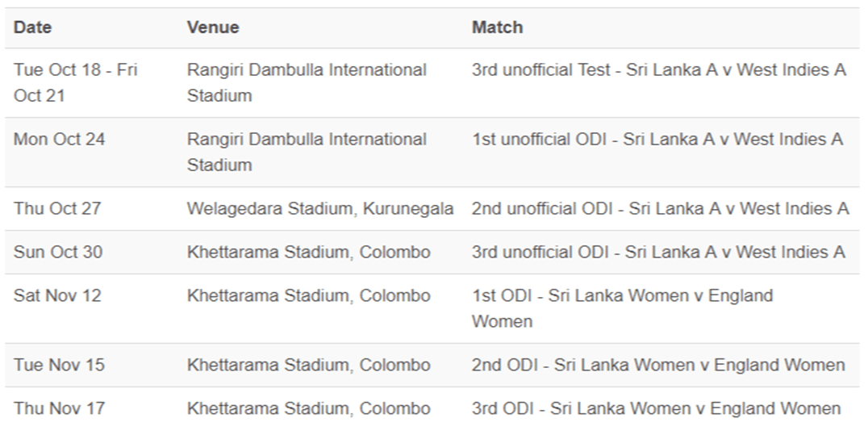Click 3rd ODI Sri Lanka Women match
868x435 pixels.
point(656,408)
